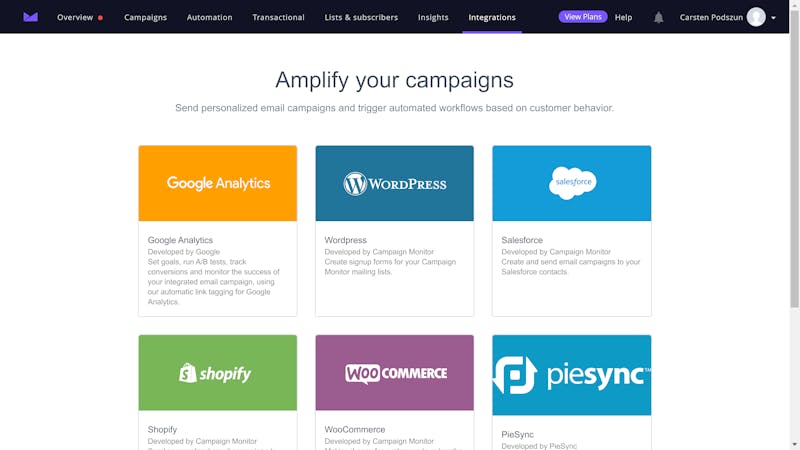Open the Help link
Image resolution: width=800 pixels, height=450 pixels.
[x=623, y=17]
